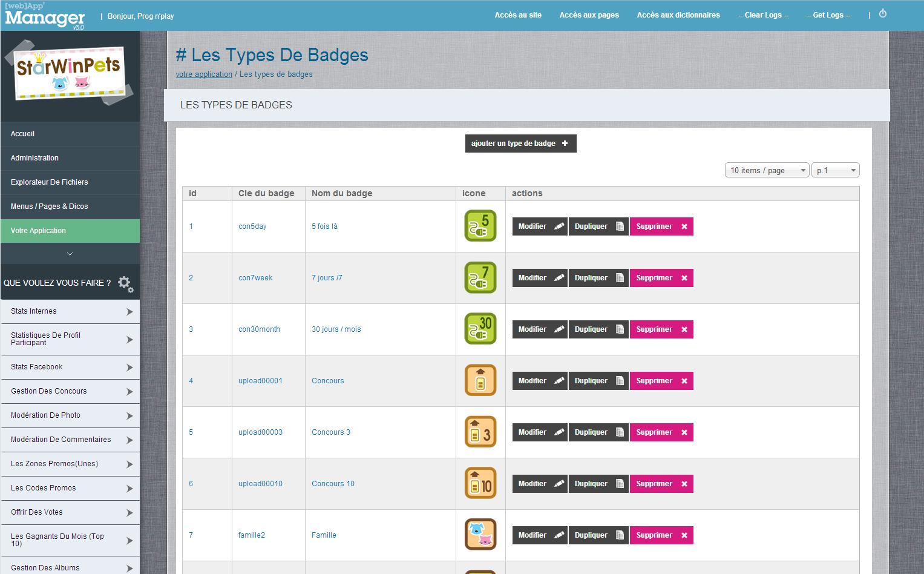Screen dimensions: 924x574
Task: Click the 30 jours / mois badge icon
Action: click(x=480, y=329)
